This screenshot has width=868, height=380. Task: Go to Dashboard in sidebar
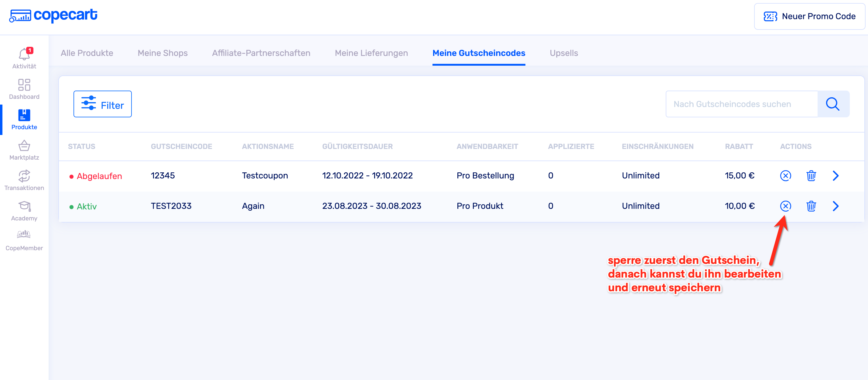pos(24,89)
